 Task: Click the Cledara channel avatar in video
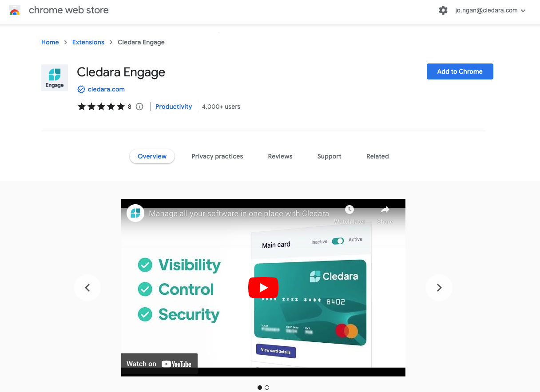[135, 213]
